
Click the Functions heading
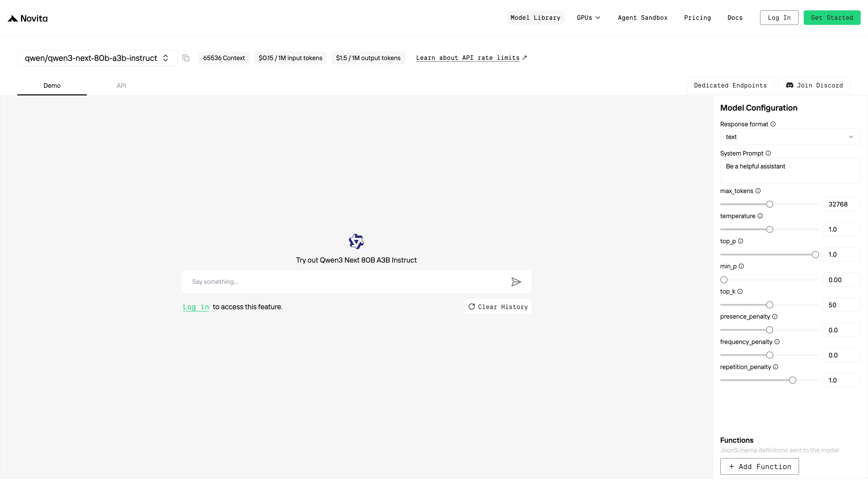[737, 440]
